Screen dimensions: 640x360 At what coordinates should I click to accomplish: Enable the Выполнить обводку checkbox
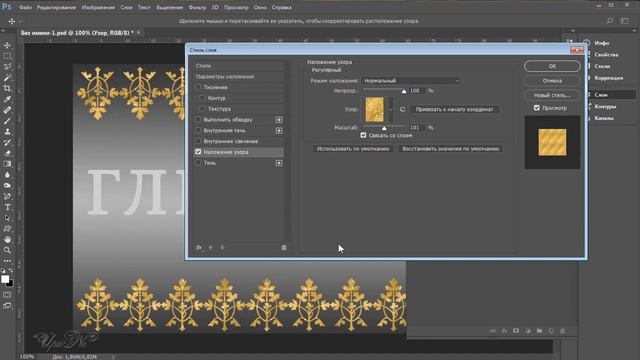pos(198,120)
